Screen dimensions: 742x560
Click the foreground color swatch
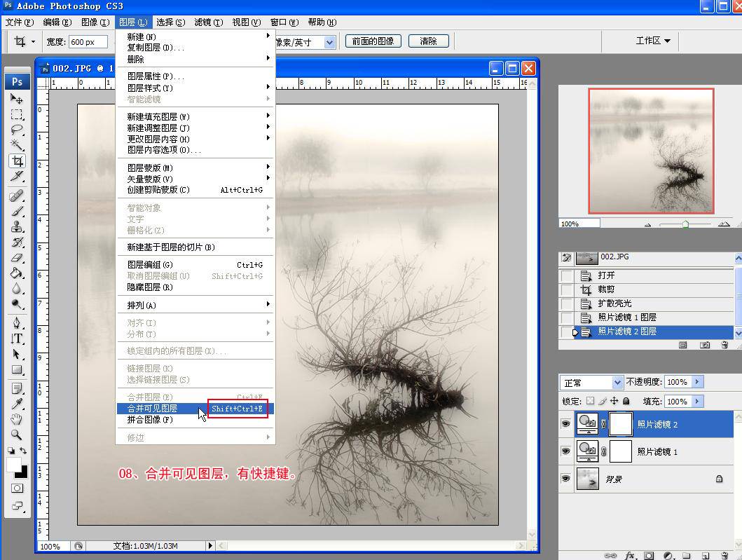[x=13, y=464]
